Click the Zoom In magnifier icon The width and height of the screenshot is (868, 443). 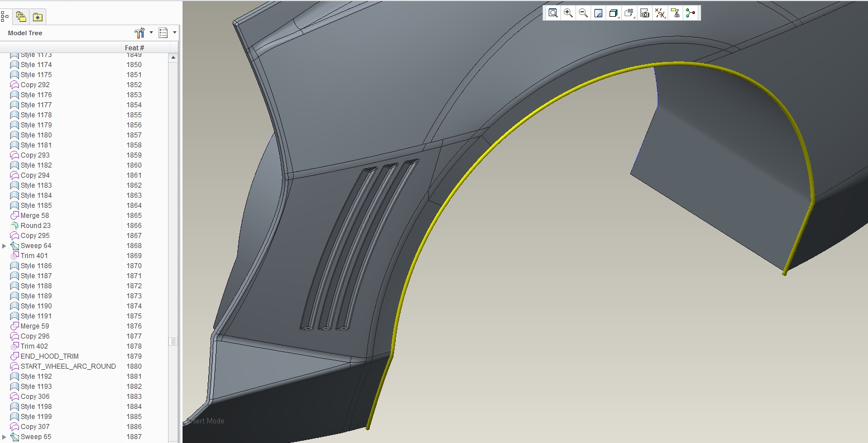[568, 13]
